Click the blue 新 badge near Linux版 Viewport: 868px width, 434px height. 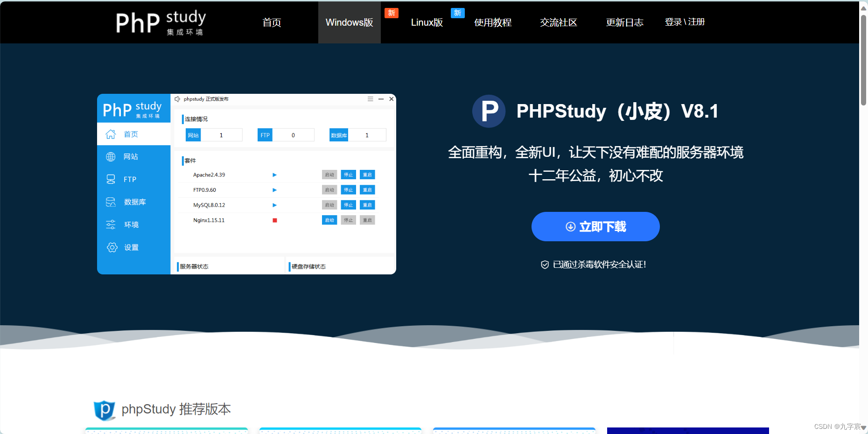457,13
